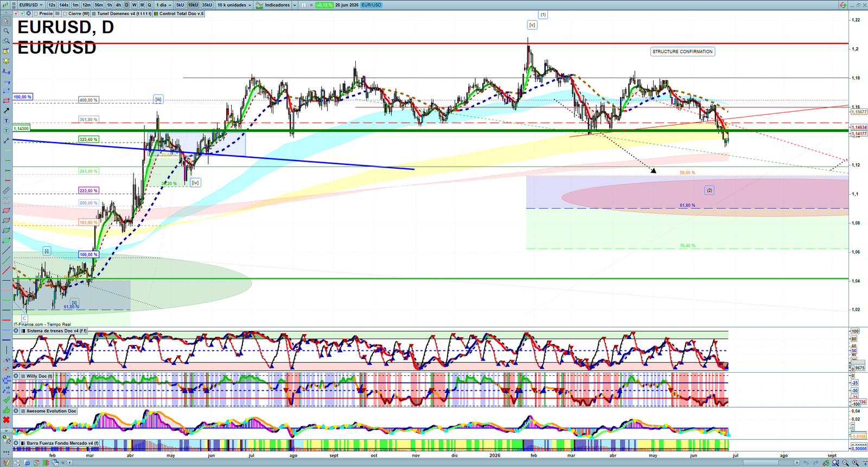Toggle the Cierre (W) checkbox
Viewport: 868px width, 467px height.
(x=65, y=14)
